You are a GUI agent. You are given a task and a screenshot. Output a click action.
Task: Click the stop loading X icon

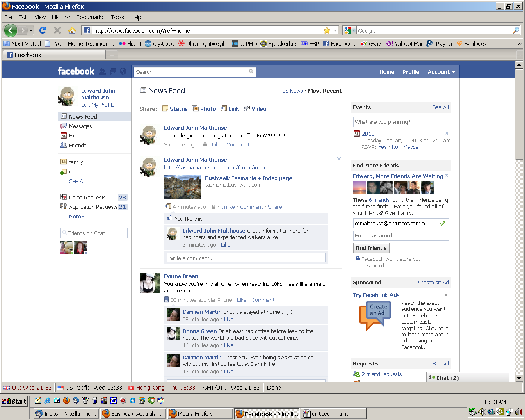click(57, 30)
